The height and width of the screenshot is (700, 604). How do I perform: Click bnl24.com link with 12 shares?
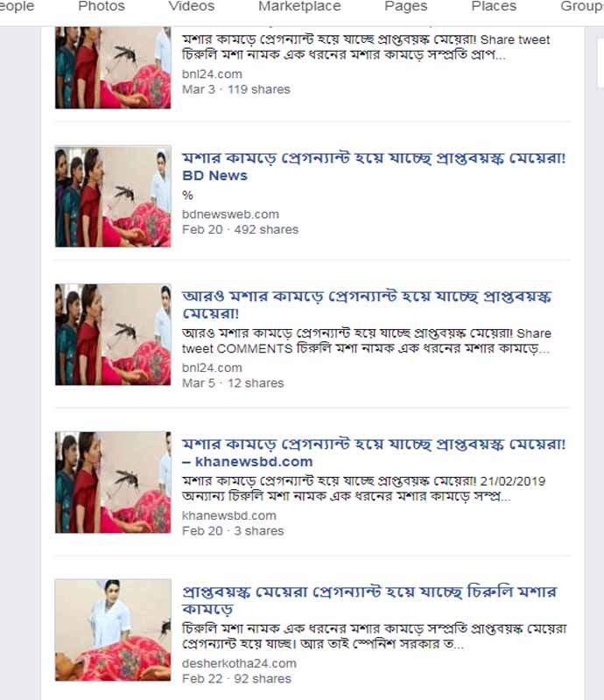[x=212, y=367]
